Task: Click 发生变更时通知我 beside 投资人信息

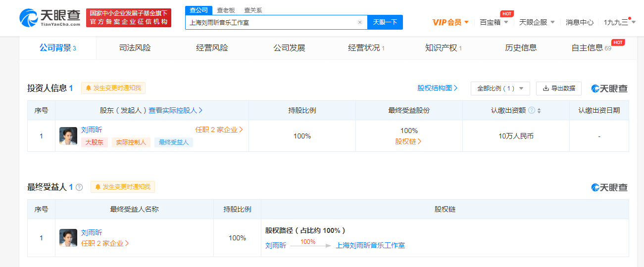Action: click(113, 88)
